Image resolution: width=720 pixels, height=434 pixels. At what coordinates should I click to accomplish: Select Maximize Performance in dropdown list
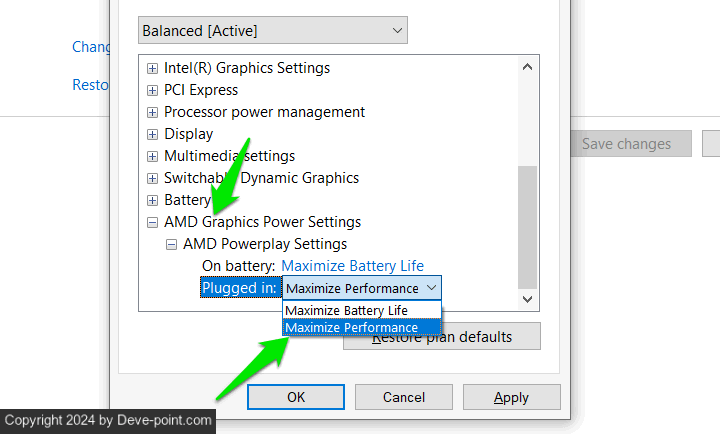(x=351, y=327)
